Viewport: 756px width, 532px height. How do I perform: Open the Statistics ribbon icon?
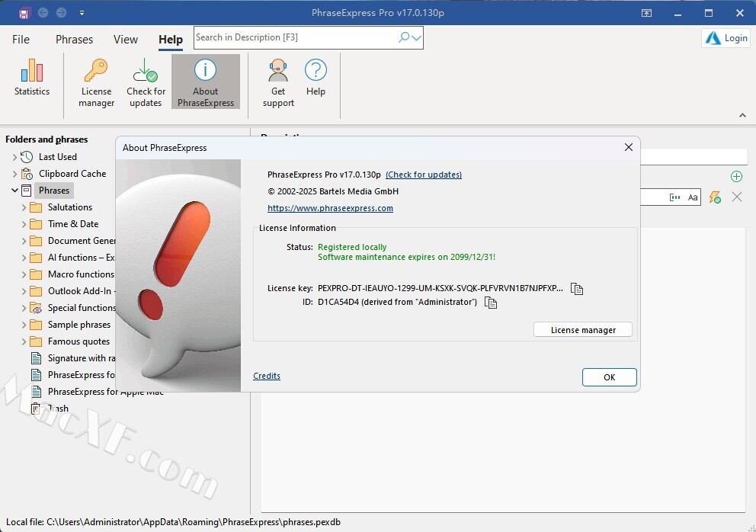pos(32,78)
